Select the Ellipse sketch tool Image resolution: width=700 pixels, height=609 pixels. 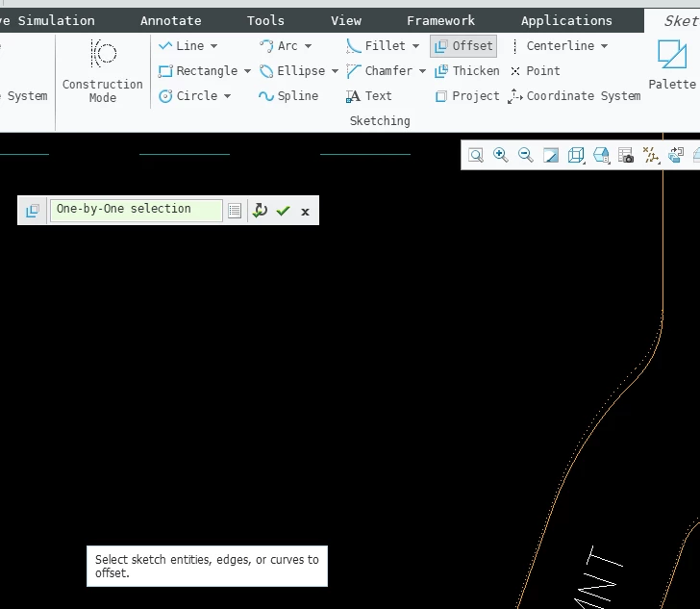click(x=292, y=70)
